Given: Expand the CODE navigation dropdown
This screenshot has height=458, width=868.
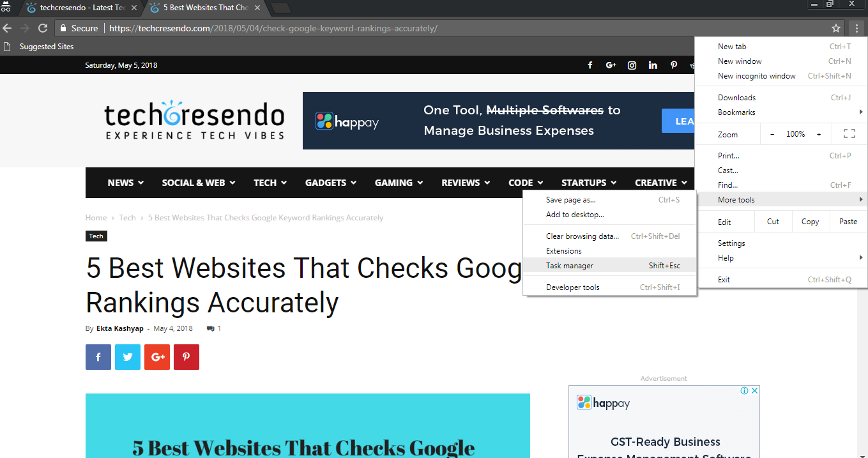Looking at the screenshot, I should tap(526, 183).
